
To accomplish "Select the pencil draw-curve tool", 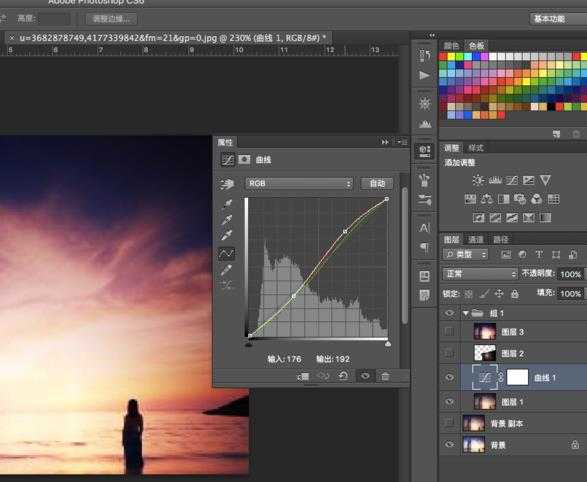I will pos(227,270).
